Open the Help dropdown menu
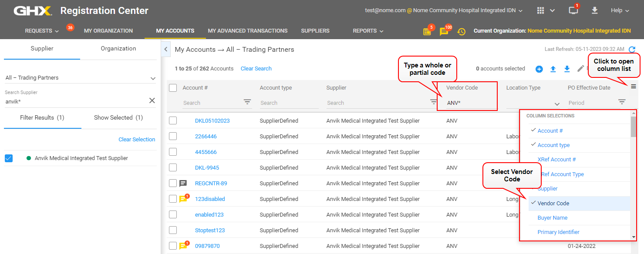The image size is (644, 254). point(620,10)
